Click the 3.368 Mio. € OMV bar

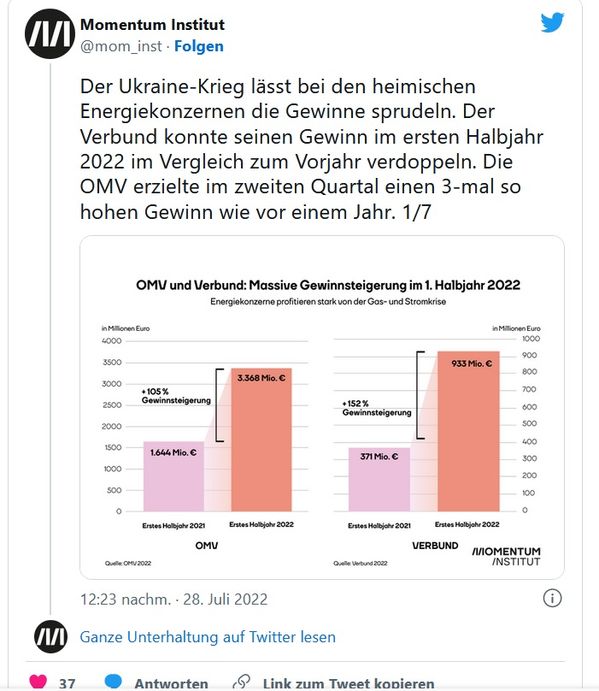tap(261, 439)
